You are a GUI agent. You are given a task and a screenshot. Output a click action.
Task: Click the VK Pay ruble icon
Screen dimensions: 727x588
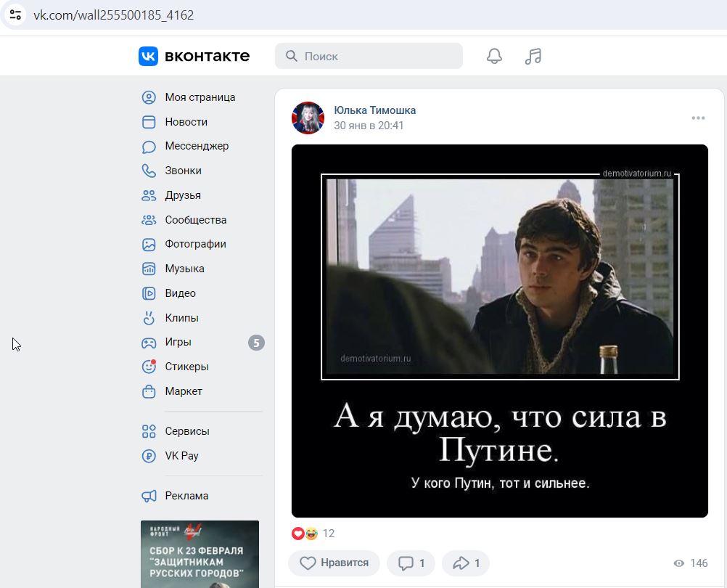pos(149,456)
